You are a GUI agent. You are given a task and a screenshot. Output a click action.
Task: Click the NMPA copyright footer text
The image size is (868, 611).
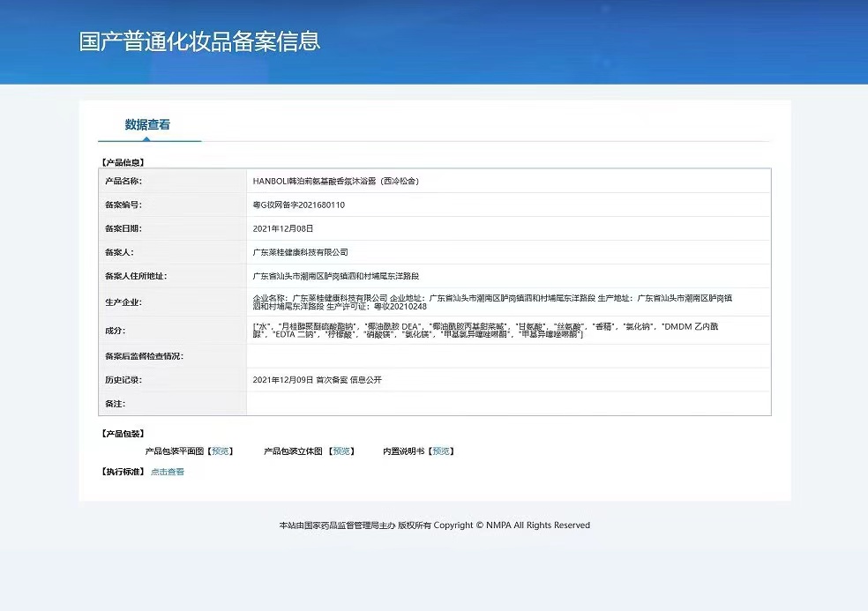(434, 525)
